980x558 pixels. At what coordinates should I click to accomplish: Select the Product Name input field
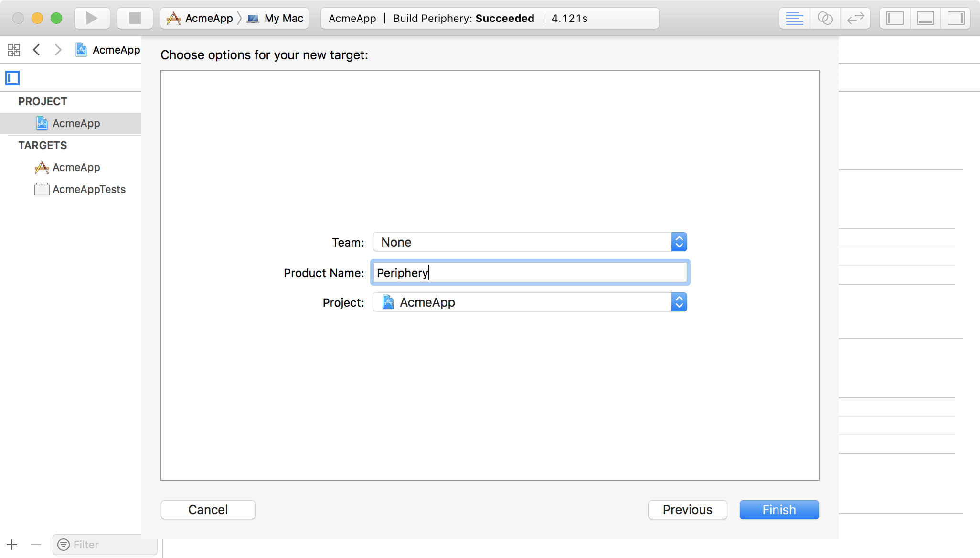click(x=530, y=273)
